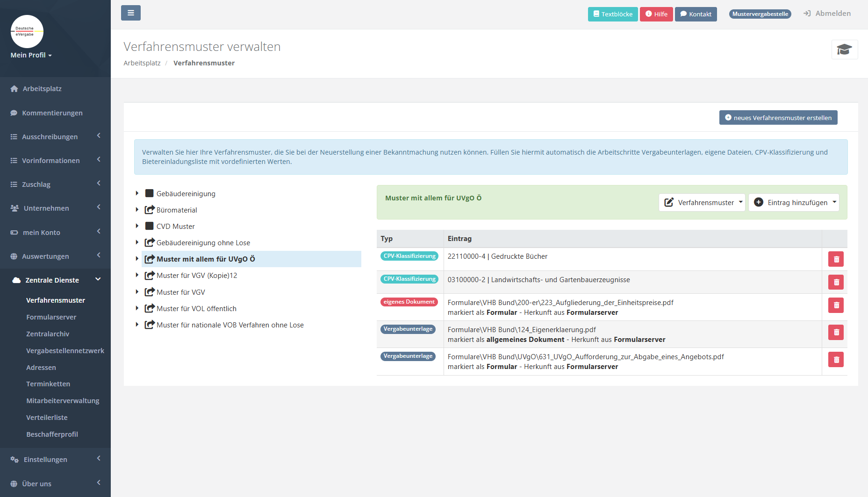Click neues Verfahrensmuster erstellen button

778,118
